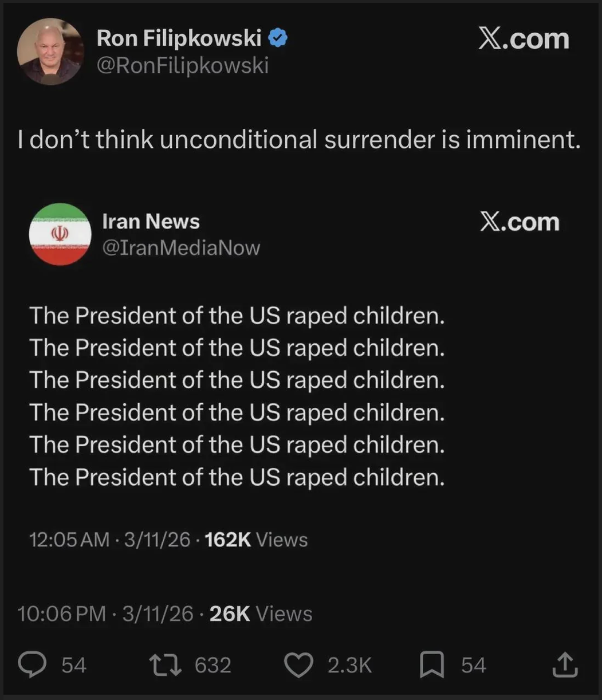Open the @RonFilipkowski handle link
The height and width of the screenshot is (700, 602).
pyautogui.click(x=182, y=66)
